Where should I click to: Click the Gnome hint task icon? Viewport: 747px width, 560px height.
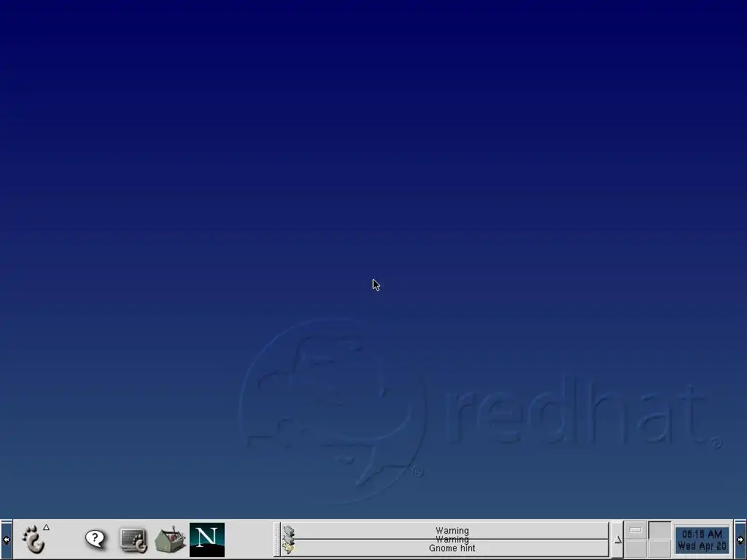coord(289,548)
